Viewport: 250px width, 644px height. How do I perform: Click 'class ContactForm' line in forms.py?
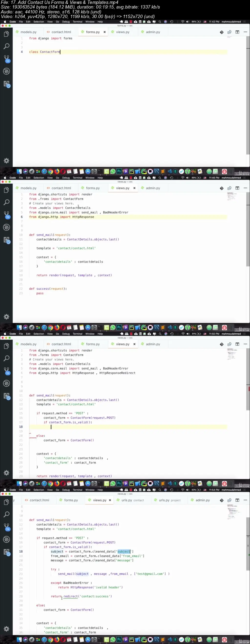coord(44,52)
